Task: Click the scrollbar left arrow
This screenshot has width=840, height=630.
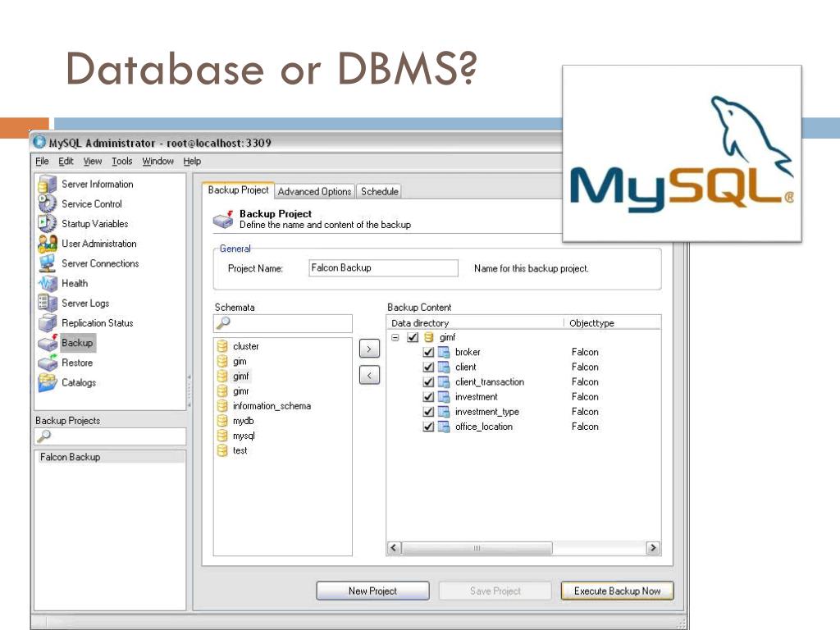Action: (394, 547)
